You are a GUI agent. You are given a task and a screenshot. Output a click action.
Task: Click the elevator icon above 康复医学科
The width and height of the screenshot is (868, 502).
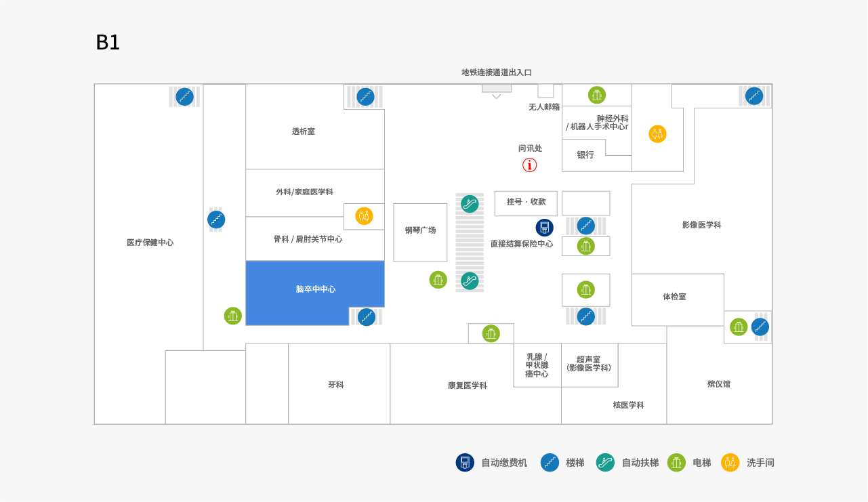pyautogui.click(x=491, y=333)
